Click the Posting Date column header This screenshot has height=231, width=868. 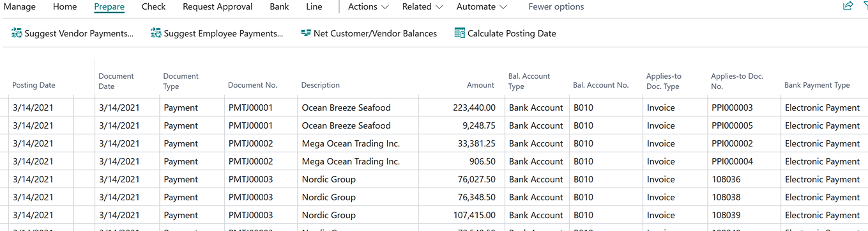click(34, 85)
